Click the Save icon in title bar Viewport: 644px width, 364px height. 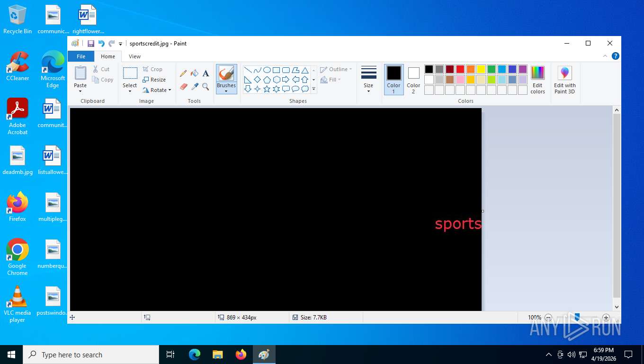pyautogui.click(x=91, y=44)
